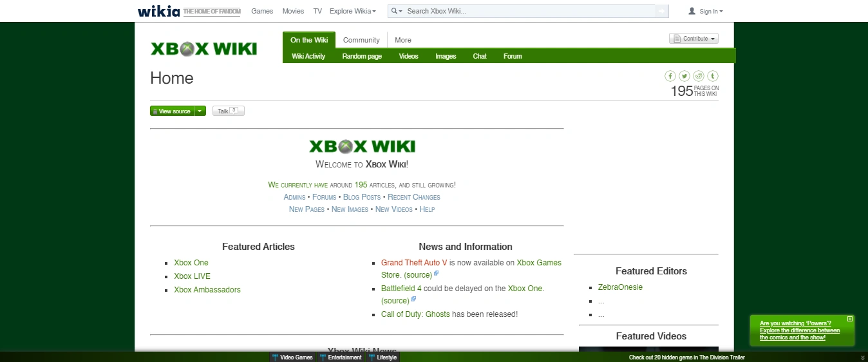
Task: Open the Recent Changes link
Action: click(x=414, y=197)
